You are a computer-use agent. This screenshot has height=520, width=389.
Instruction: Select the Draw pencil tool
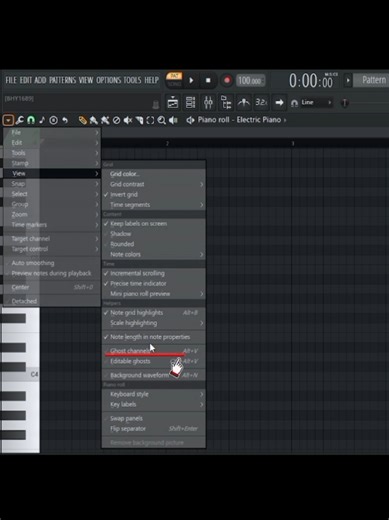tap(82, 120)
